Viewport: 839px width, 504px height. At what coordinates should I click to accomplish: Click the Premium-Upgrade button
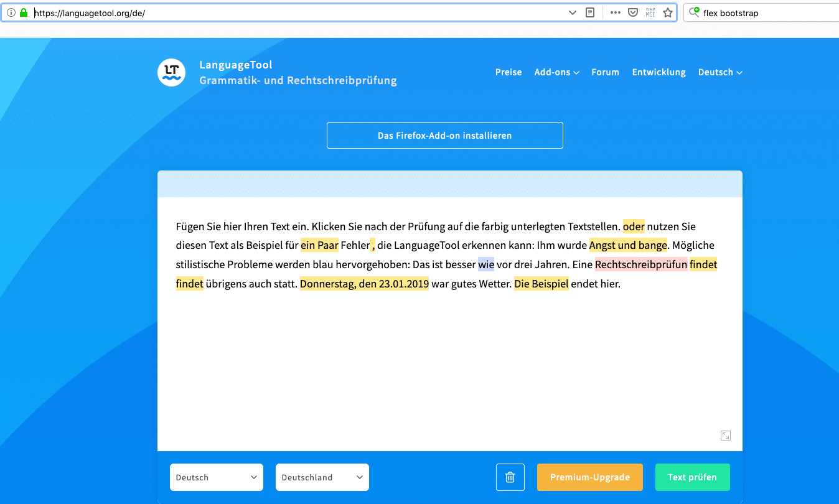590,477
